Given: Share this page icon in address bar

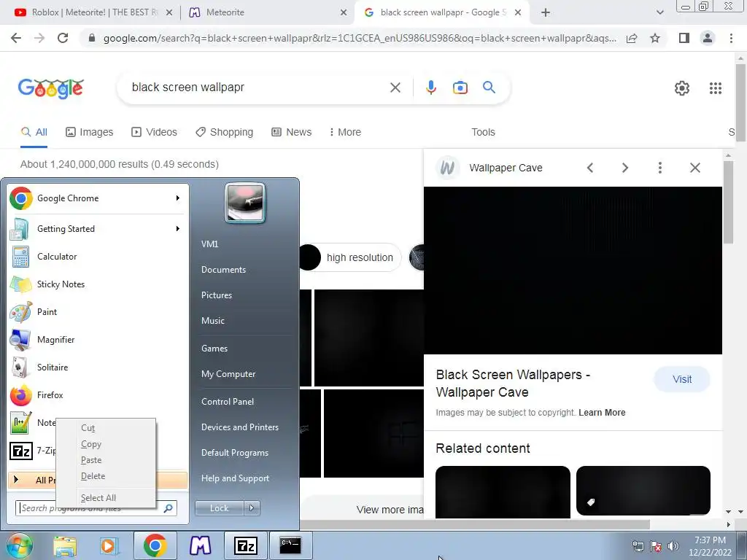Looking at the screenshot, I should (x=632, y=38).
